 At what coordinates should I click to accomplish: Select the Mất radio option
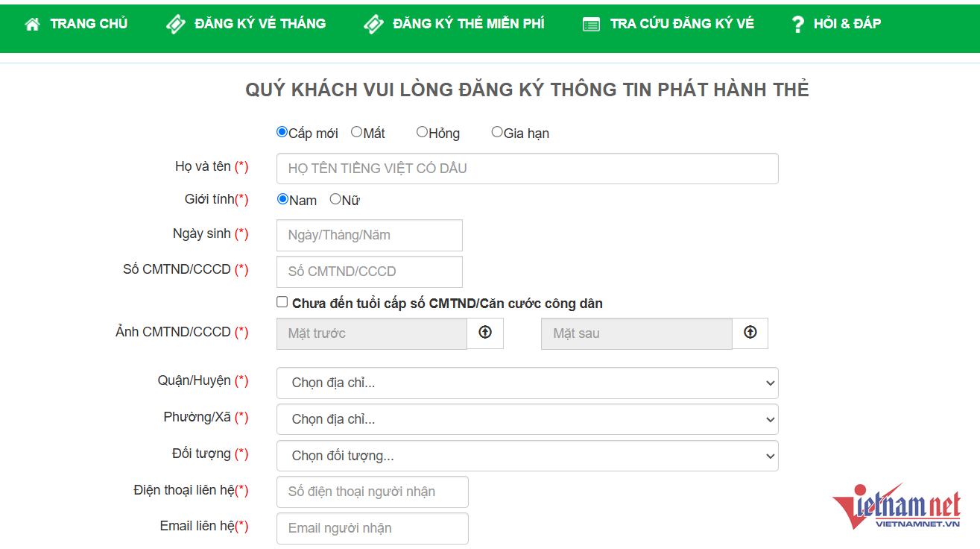pyautogui.click(x=356, y=131)
